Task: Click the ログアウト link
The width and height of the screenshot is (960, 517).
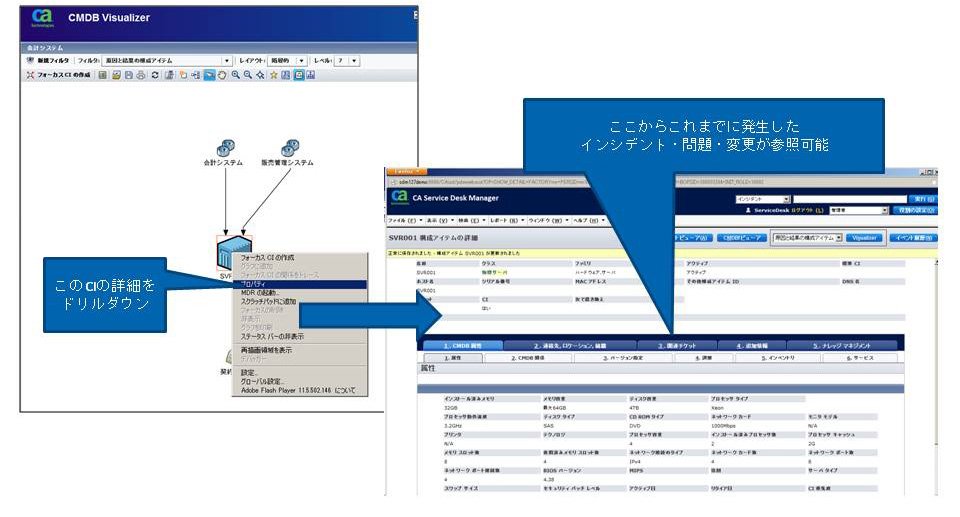Action: [x=807, y=210]
